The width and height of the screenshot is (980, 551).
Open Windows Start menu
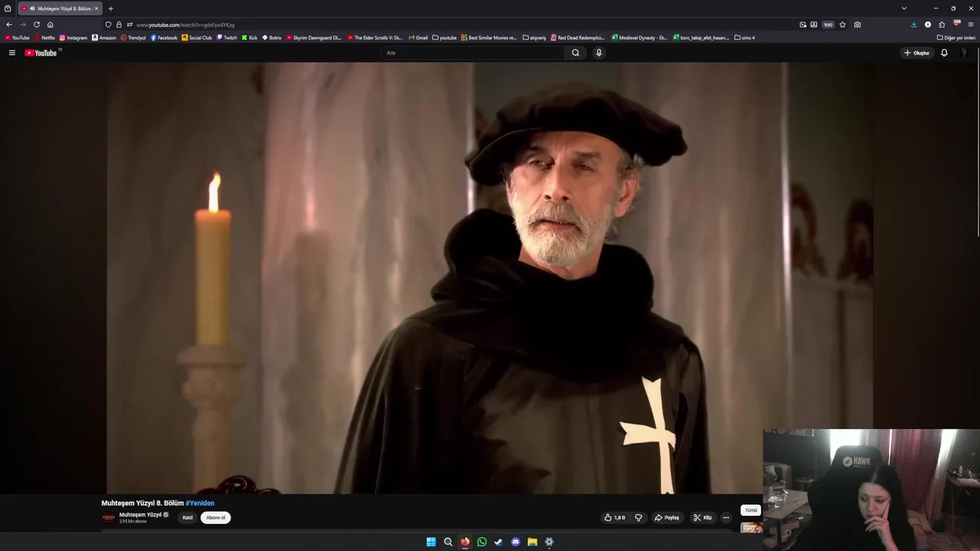coord(431,542)
